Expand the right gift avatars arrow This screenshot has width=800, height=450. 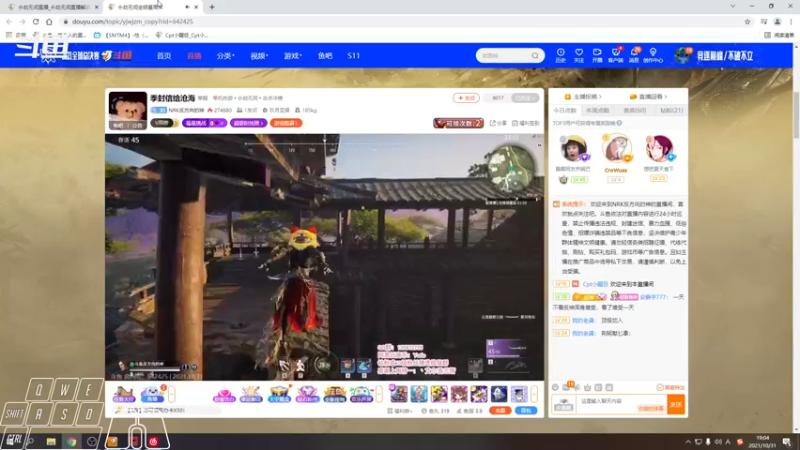[534, 394]
